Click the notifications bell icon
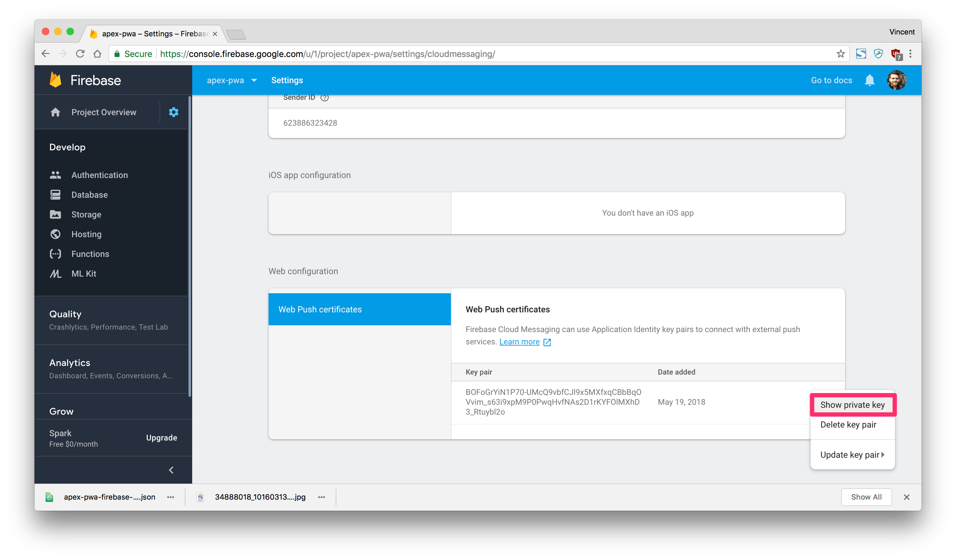956x560 pixels. click(869, 80)
